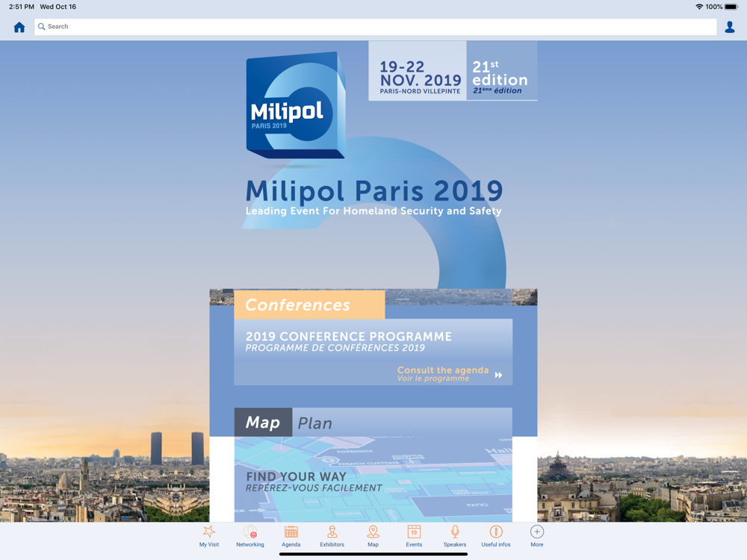Open the Exhibitors icon

click(332, 532)
